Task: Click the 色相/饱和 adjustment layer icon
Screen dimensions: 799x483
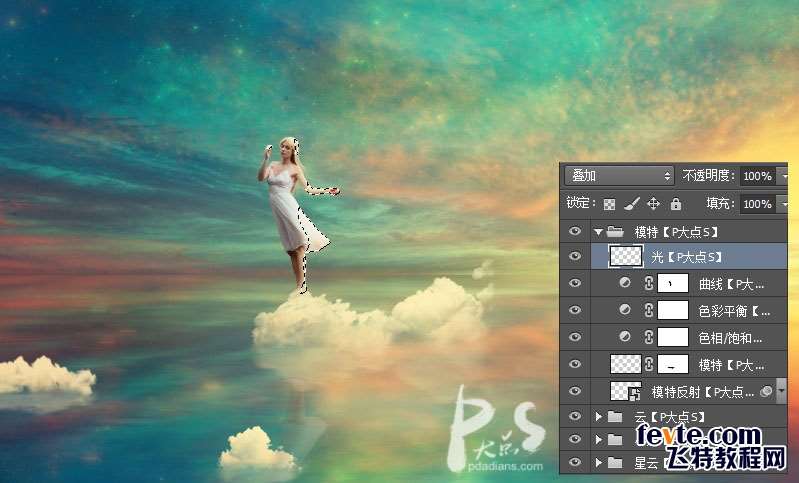Action: pos(626,337)
